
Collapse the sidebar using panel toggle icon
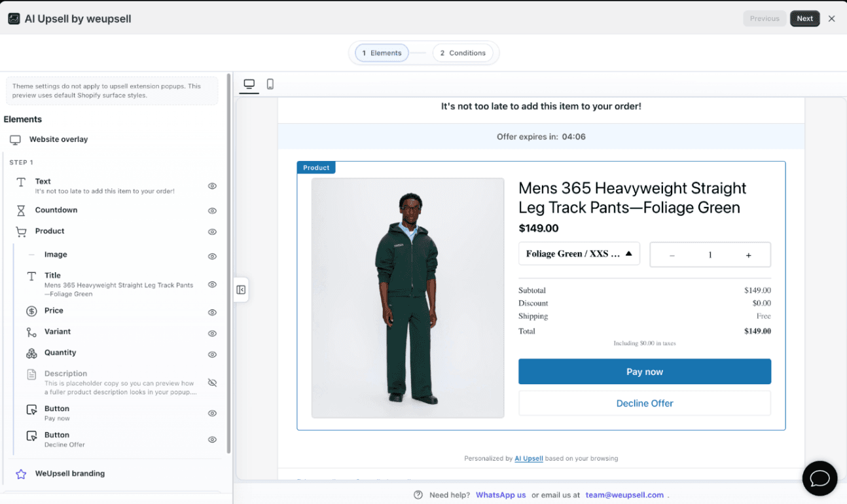(x=241, y=289)
